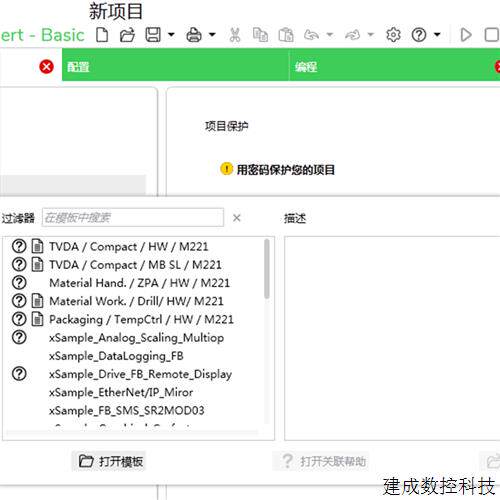500x500 pixels.
Task: Click the yellow warning icon next to 用密码保护您的项目
Action: 226,169
